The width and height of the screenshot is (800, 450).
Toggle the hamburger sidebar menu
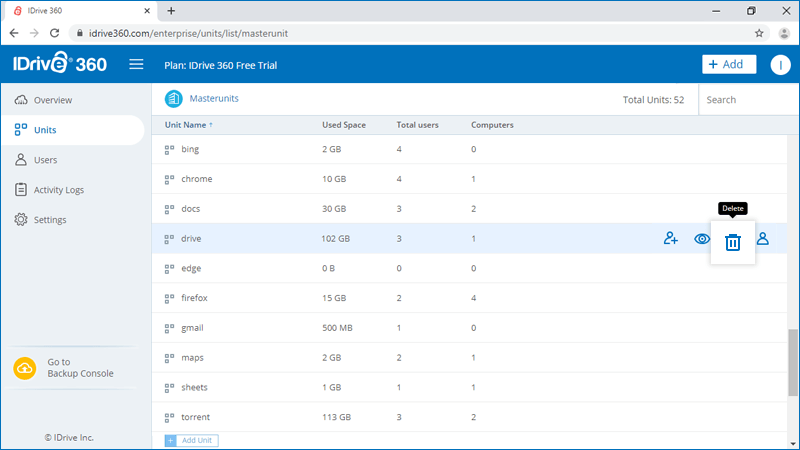[x=136, y=64]
